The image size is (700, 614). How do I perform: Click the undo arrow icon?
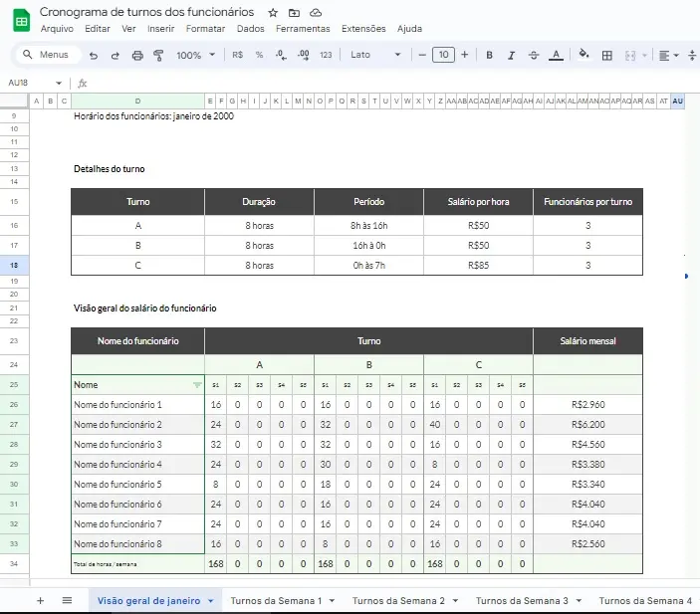(94, 56)
